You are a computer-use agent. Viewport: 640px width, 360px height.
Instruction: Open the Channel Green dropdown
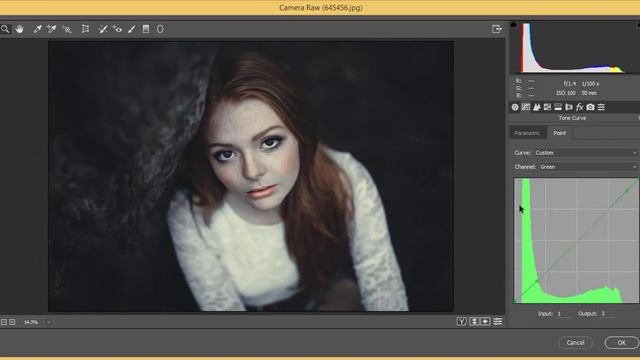[x=588, y=167]
